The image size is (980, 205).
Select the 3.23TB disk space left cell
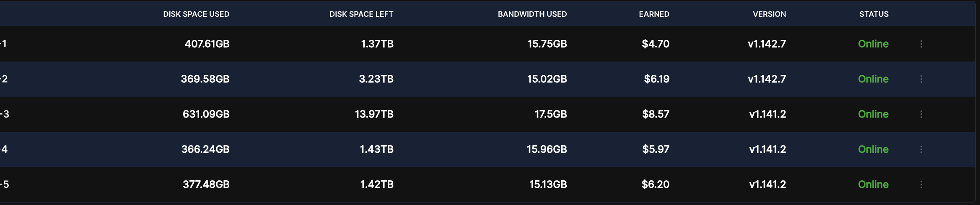(376, 79)
